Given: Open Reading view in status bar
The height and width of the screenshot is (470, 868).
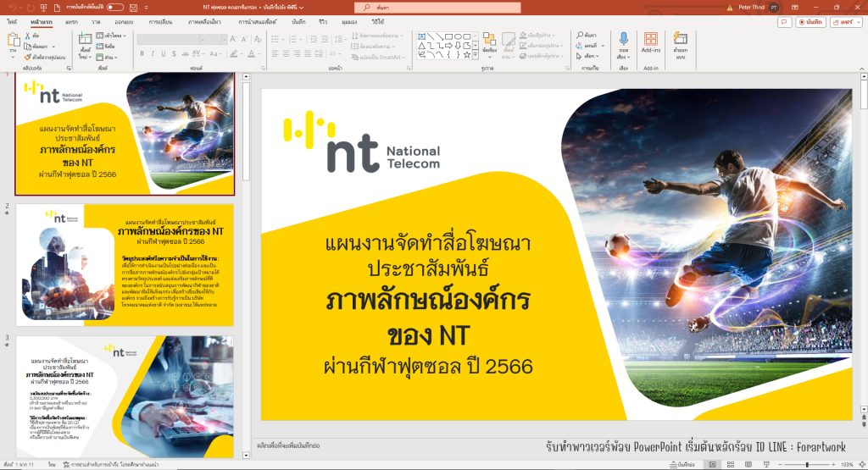Looking at the screenshot, I should 748,464.
